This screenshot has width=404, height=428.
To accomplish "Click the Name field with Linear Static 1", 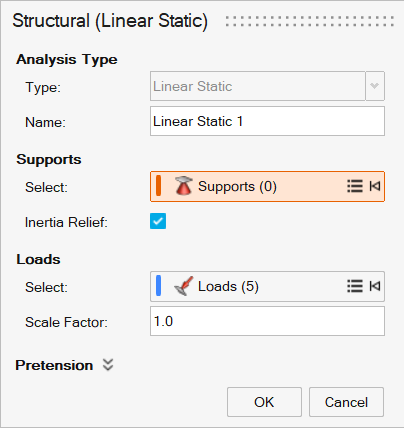I will (267, 121).
